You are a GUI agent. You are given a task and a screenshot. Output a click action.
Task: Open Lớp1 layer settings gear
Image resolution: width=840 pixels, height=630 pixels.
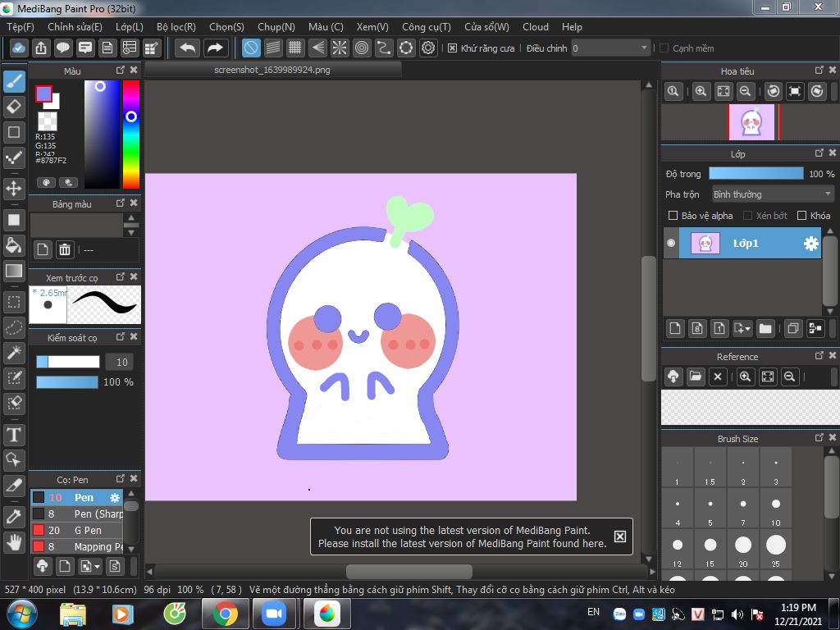tap(811, 244)
